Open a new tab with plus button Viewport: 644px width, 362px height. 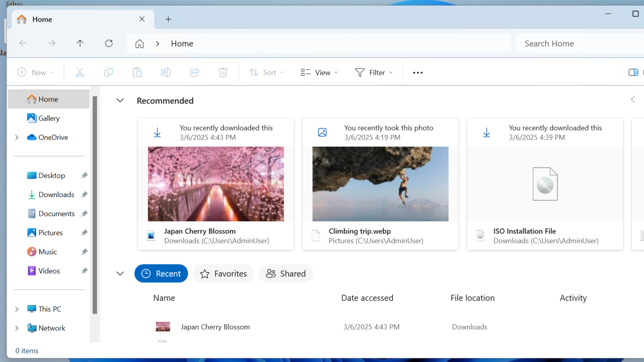[169, 19]
